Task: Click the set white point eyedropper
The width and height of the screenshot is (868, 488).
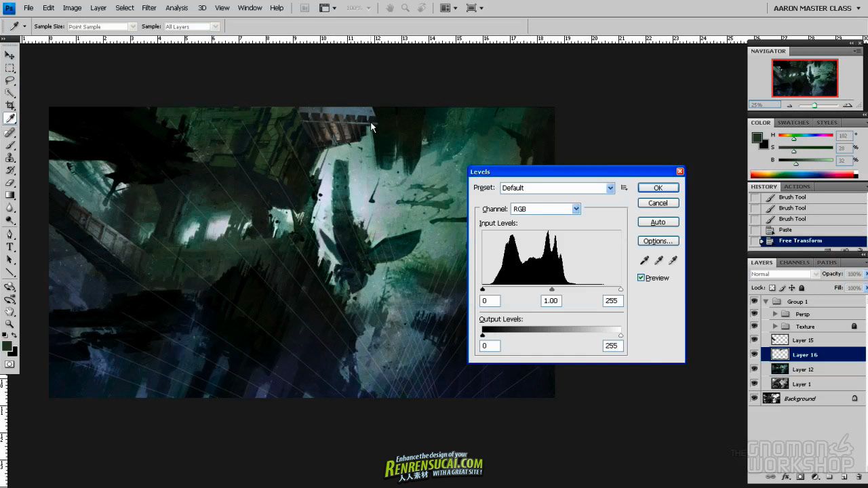Action: click(673, 260)
